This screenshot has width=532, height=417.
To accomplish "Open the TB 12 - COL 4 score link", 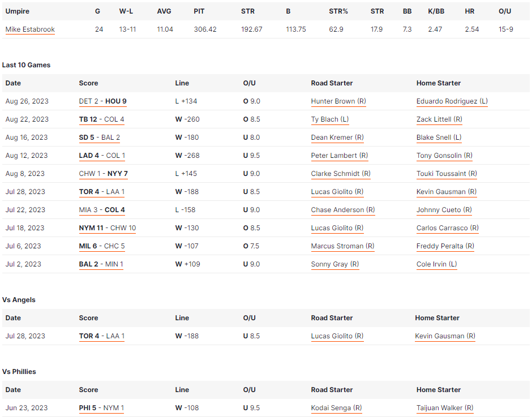I will pyautogui.click(x=102, y=119).
